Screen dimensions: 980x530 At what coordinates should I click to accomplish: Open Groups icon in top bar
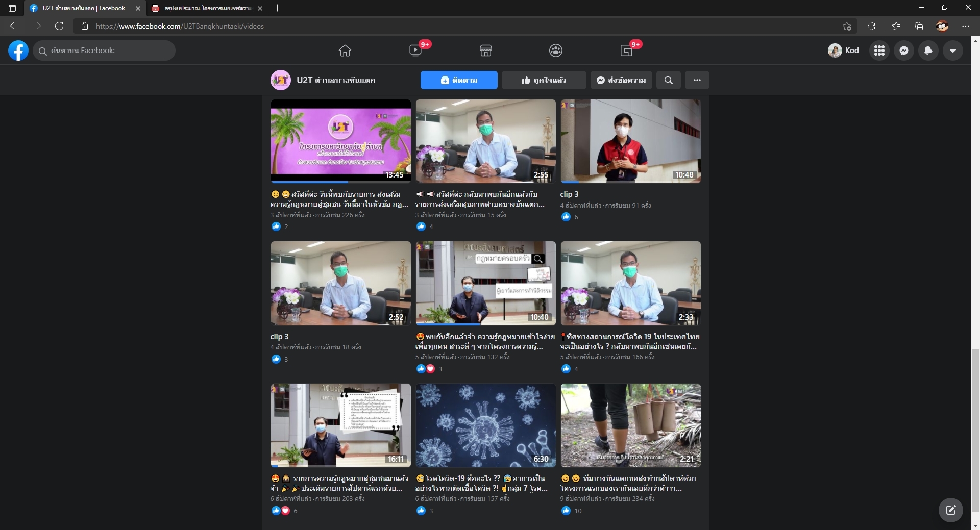[555, 51]
